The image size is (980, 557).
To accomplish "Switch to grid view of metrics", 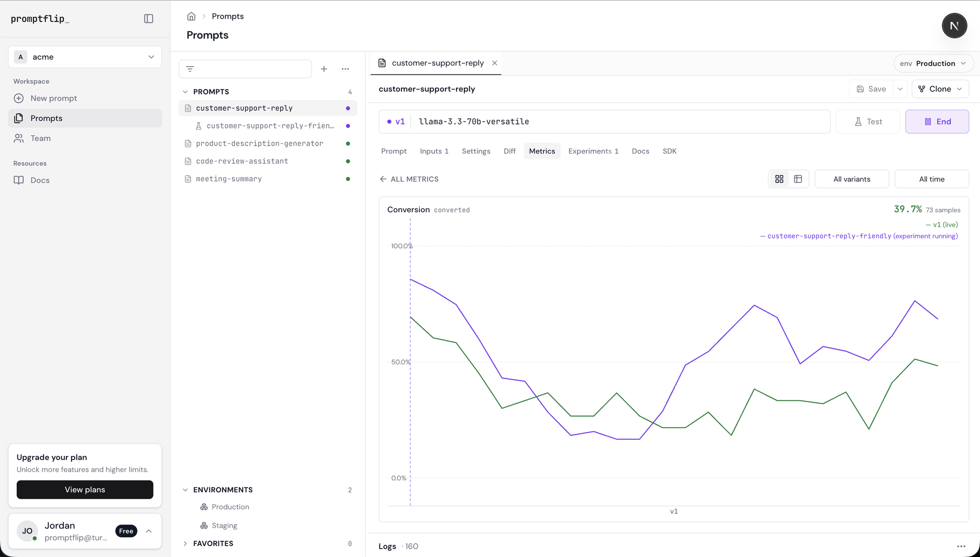I will point(779,179).
